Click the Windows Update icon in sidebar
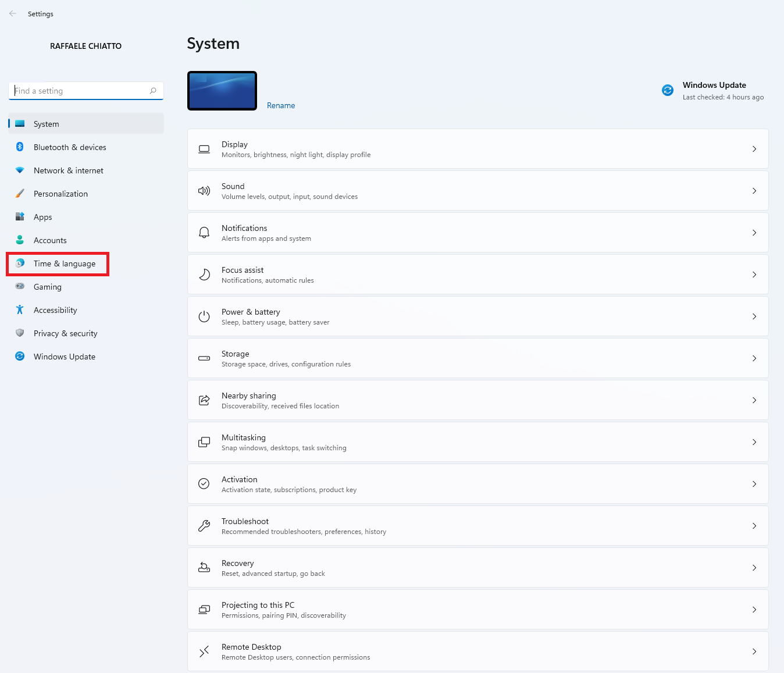Viewport: 784px width, 673px height. [x=20, y=357]
